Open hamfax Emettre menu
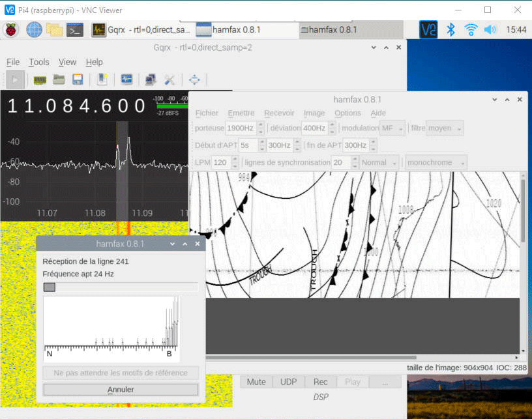This screenshot has width=532, height=419. coord(241,113)
